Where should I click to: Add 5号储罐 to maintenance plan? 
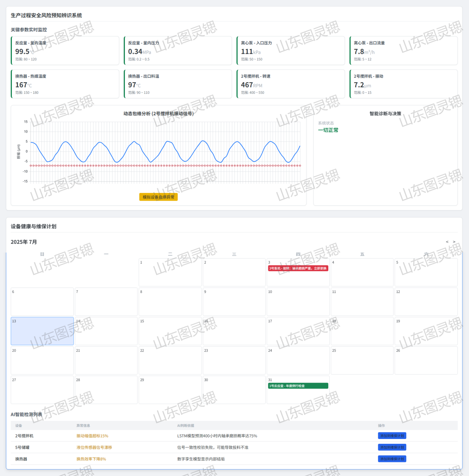(392, 447)
